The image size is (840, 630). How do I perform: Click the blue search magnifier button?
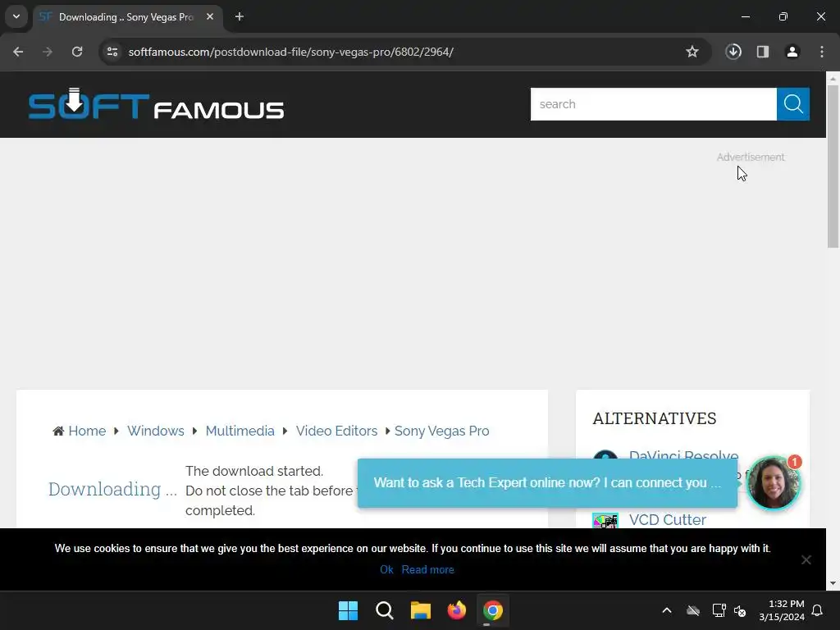(x=793, y=104)
